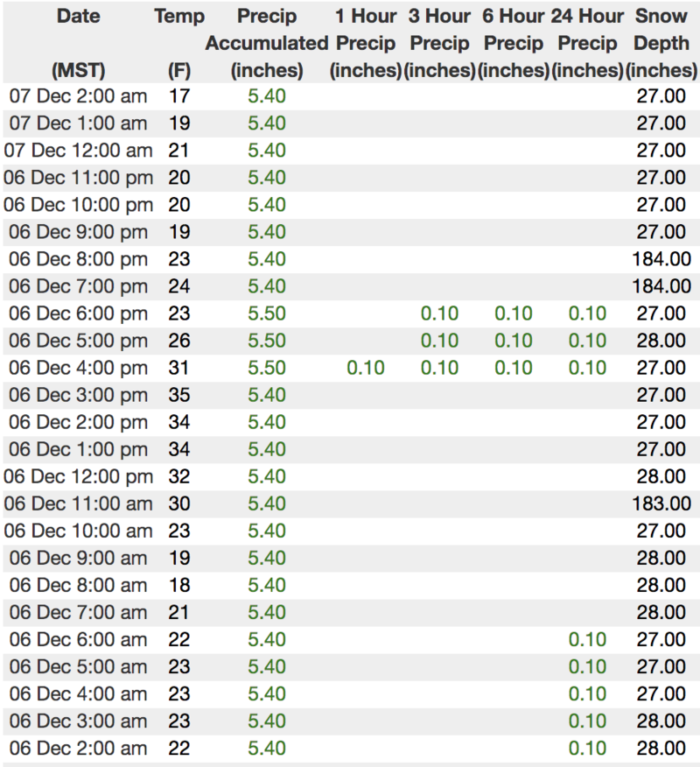Viewport: 700px width, 767px height.
Task: Select 184.00 snow depth at 8:00 pm
Action: (x=661, y=259)
